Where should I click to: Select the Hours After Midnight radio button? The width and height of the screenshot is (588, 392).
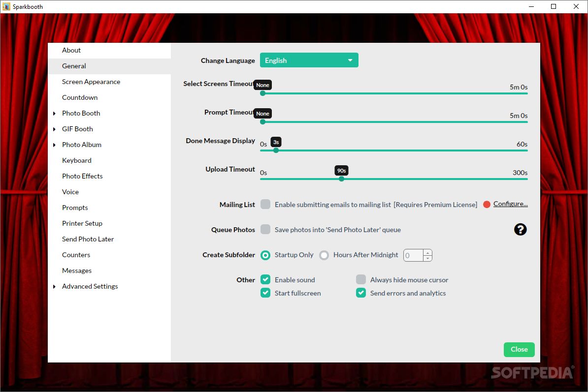point(324,255)
